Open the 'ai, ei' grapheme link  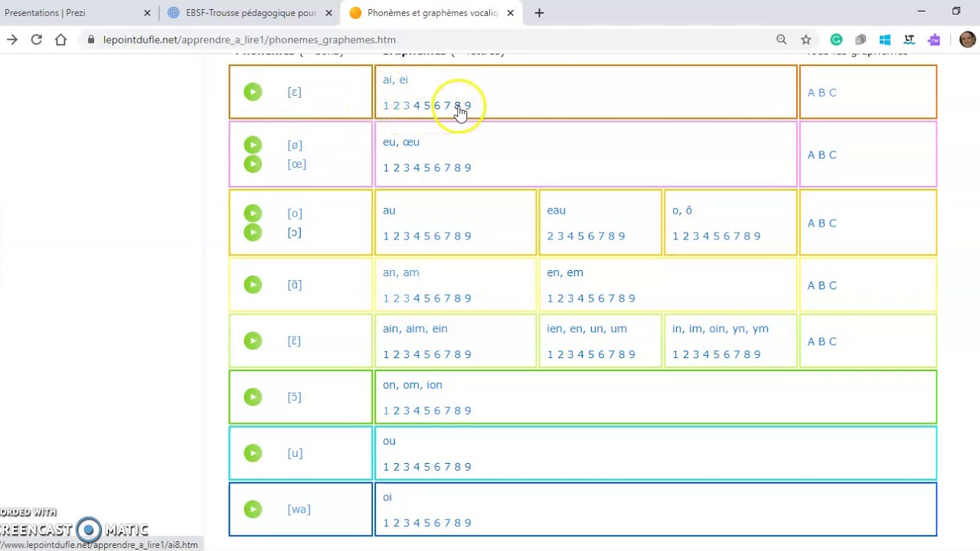395,80
